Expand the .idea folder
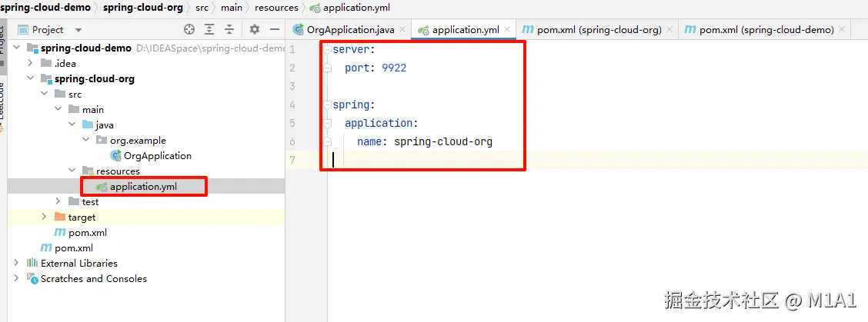 31,64
